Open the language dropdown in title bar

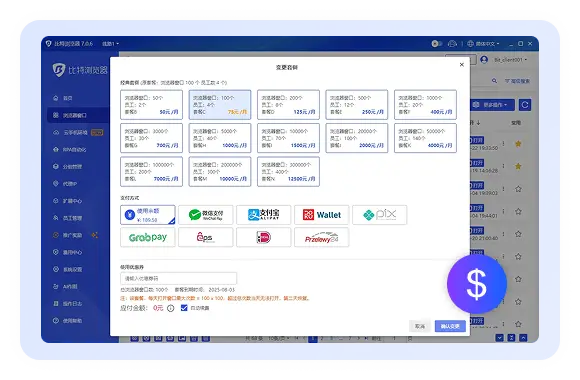tap(483, 44)
